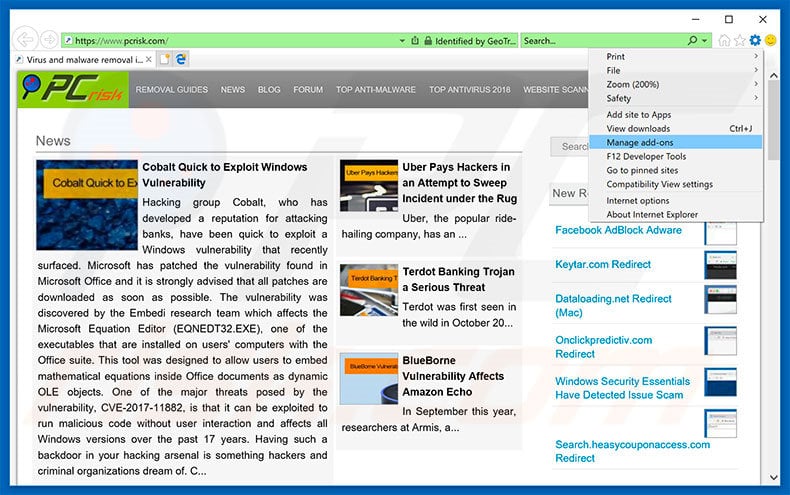The width and height of the screenshot is (790, 495).
Task: Click the browser Back arrow button
Action: tap(25, 39)
